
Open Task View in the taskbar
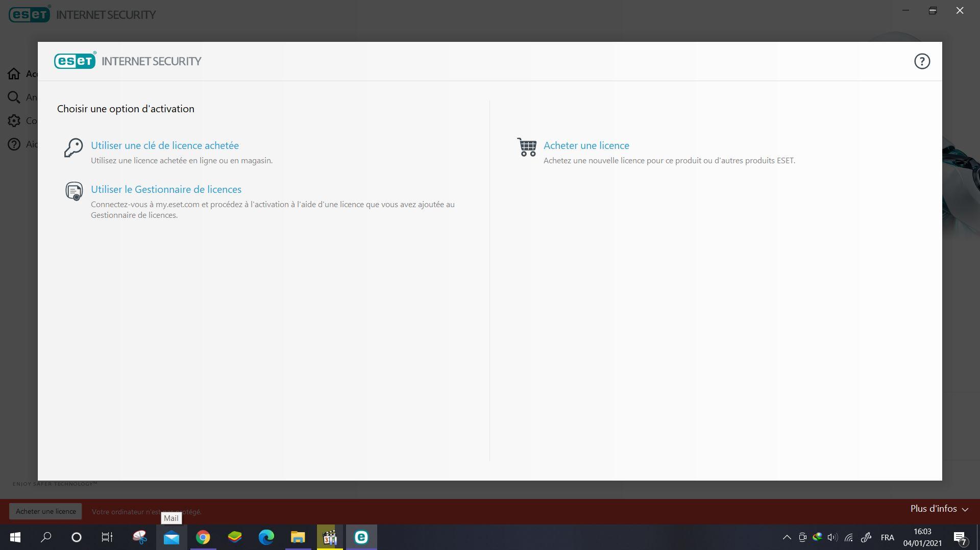[107, 537]
